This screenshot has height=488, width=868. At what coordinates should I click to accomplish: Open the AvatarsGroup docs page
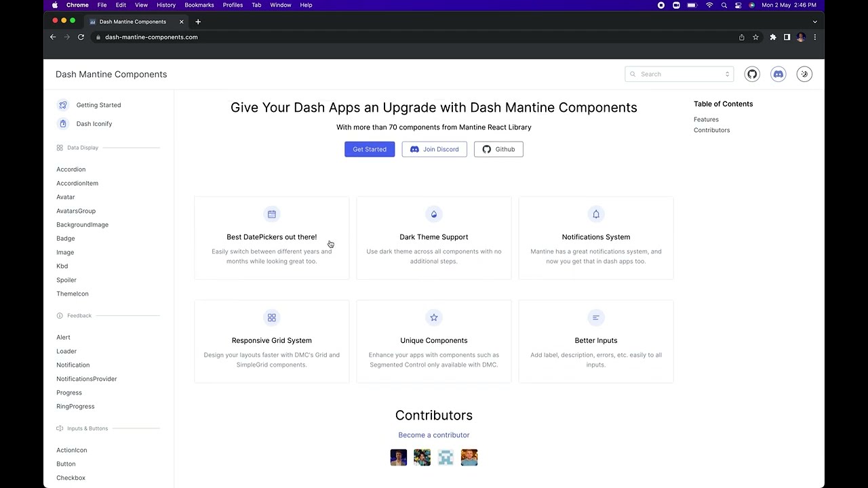coord(76,211)
